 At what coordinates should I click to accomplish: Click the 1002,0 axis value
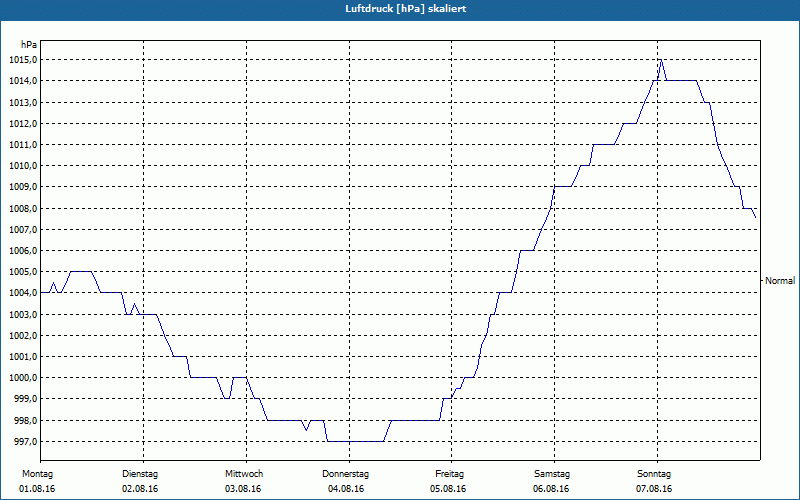click(x=23, y=336)
